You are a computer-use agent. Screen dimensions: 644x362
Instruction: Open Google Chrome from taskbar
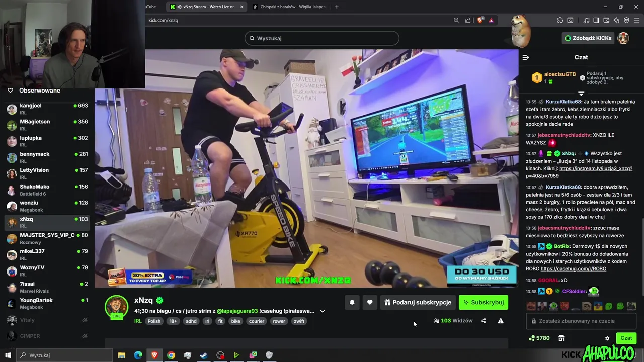tap(171, 355)
